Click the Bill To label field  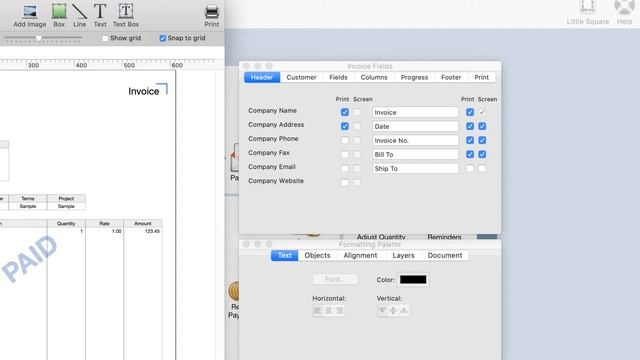pyautogui.click(x=415, y=154)
